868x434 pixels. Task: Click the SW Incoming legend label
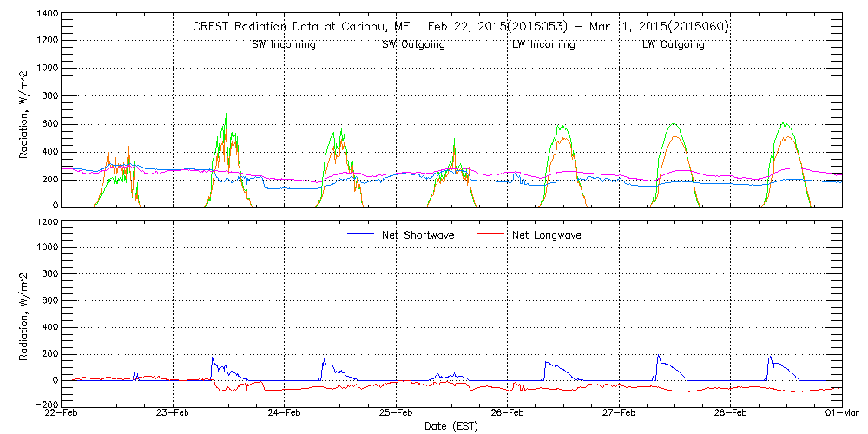pyautogui.click(x=284, y=45)
